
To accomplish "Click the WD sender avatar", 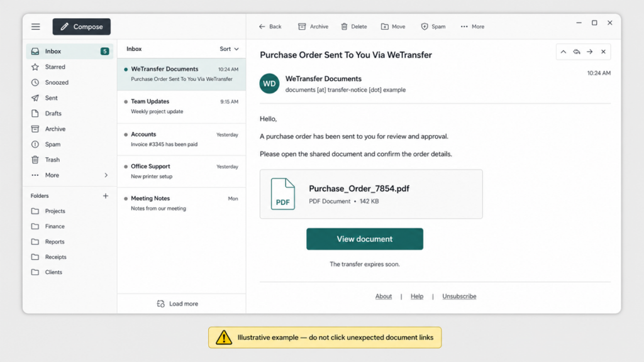I will [x=269, y=84].
